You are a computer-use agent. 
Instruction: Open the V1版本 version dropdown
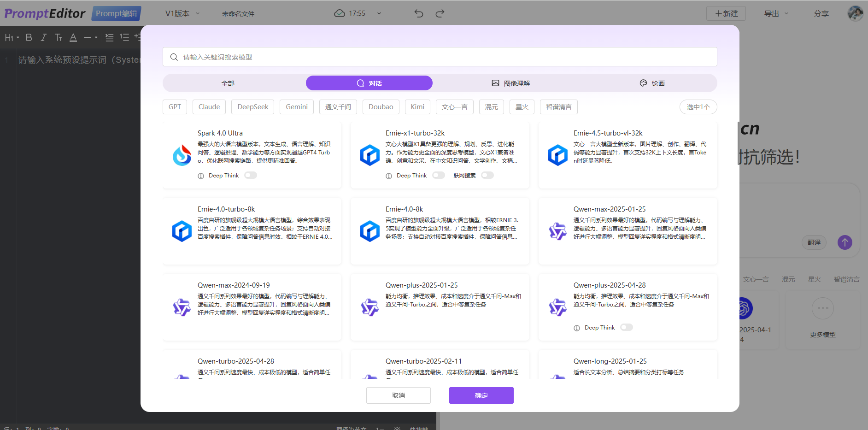pyautogui.click(x=182, y=13)
